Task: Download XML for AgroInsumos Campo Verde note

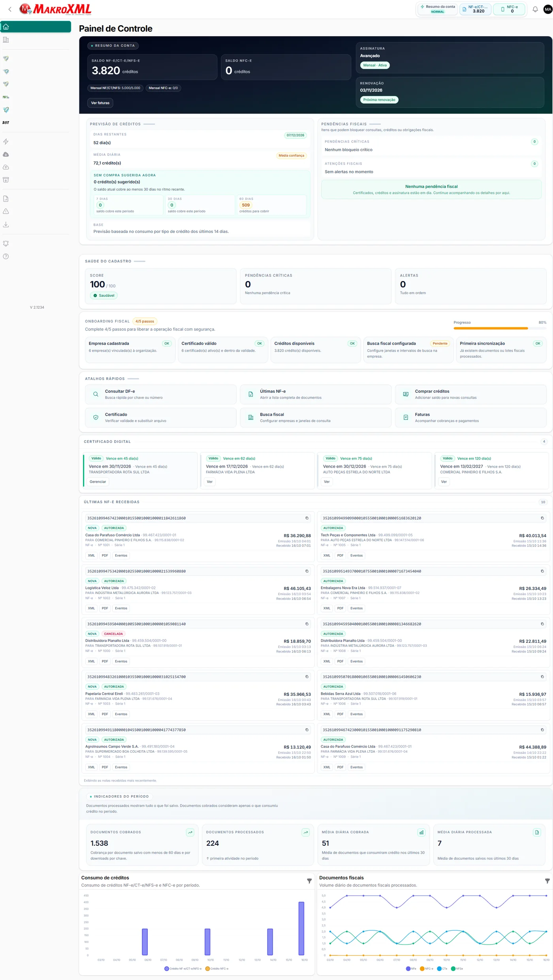Action: (91, 767)
